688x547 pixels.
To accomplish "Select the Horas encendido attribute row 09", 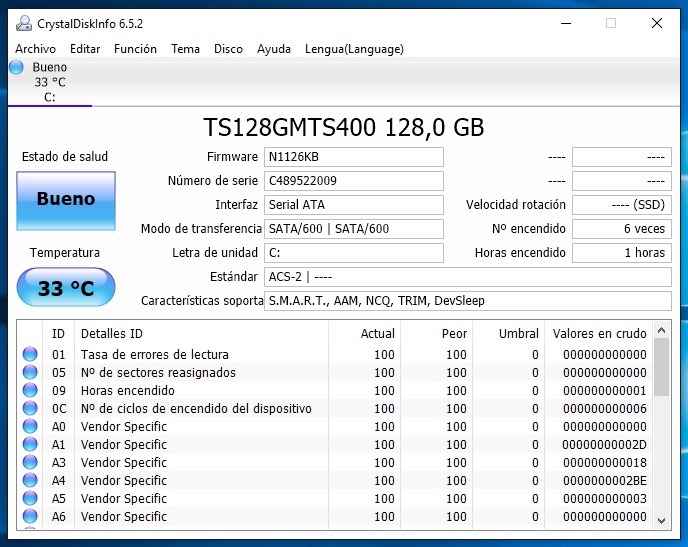I will point(335,390).
